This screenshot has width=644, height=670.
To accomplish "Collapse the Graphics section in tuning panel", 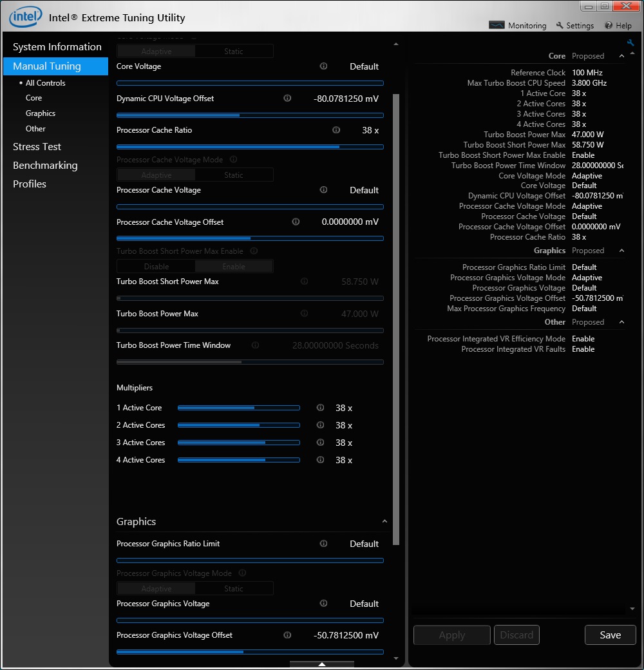I will [x=384, y=521].
